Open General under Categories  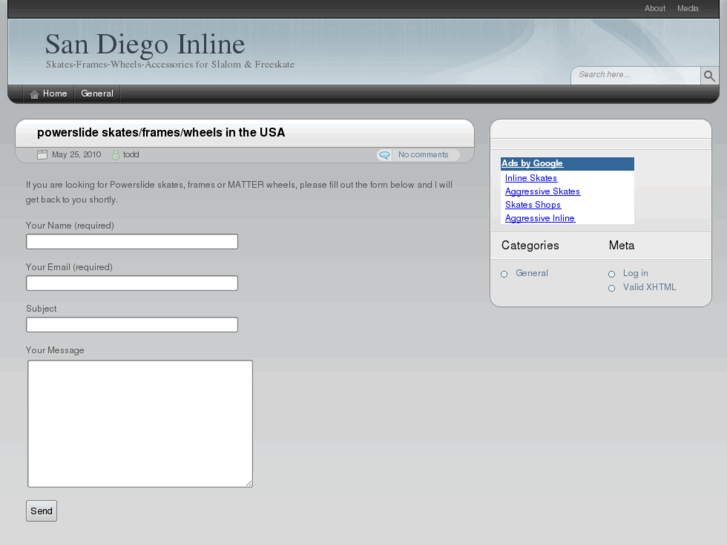(532, 273)
